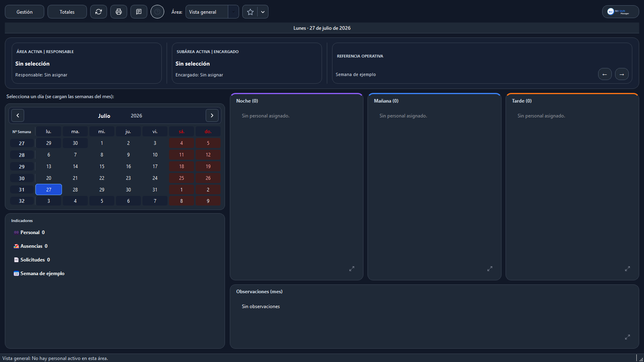Click the Semana de ejemplo calendar icon
This screenshot has width=644, height=362.
point(17,274)
